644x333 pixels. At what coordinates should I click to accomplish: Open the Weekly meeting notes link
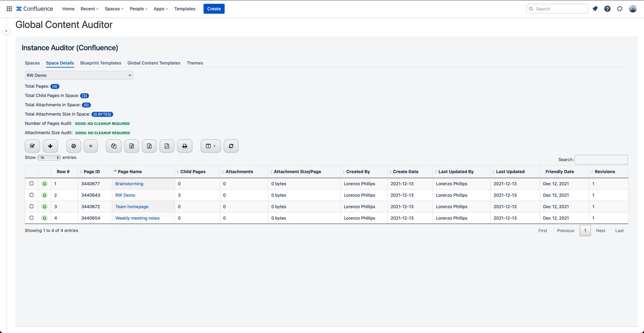coord(137,218)
